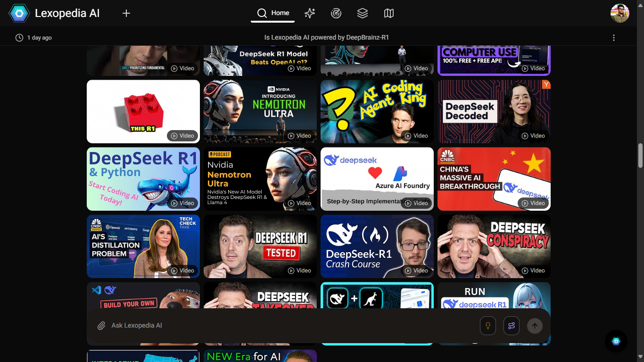Image resolution: width=644 pixels, height=362 pixels.
Task: Open the NEW Era for AI video
Action: point(260,356)
